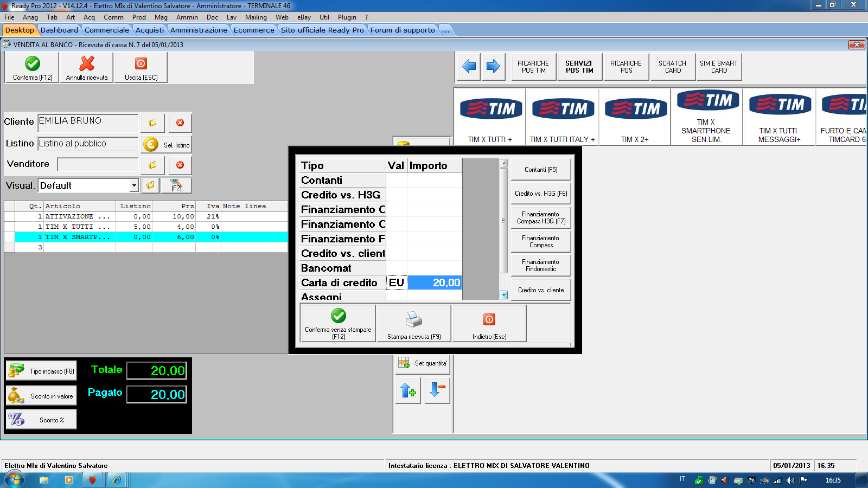Cancel receipt with Annulla ricevuta
The height and width of the screenshot is (488, 868).
[87, 68]
